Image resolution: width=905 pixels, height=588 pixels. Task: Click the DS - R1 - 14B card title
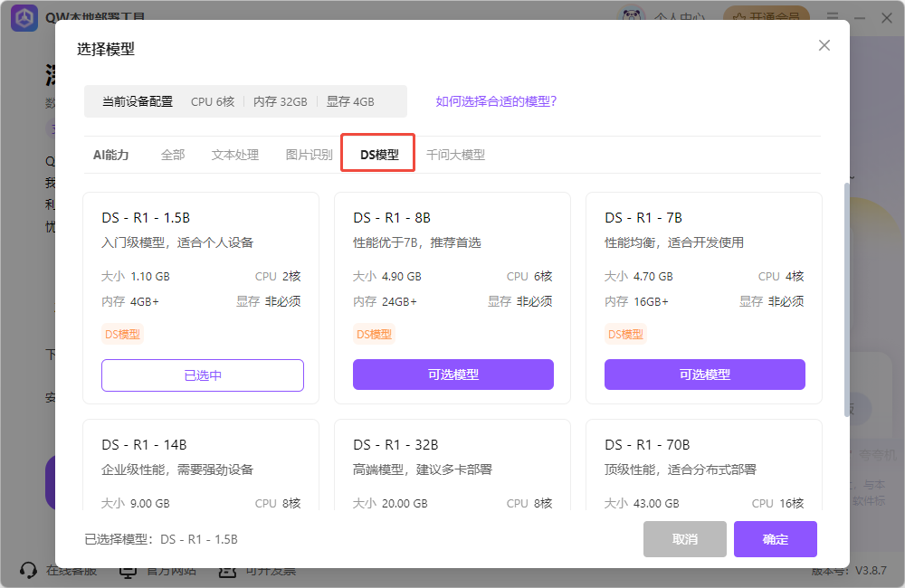point(144,445)
